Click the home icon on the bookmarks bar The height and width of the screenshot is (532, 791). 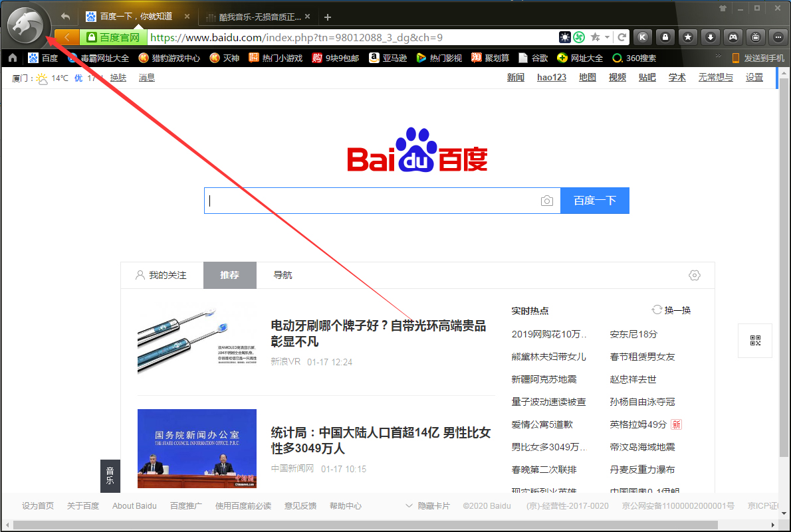click(11, 58)
